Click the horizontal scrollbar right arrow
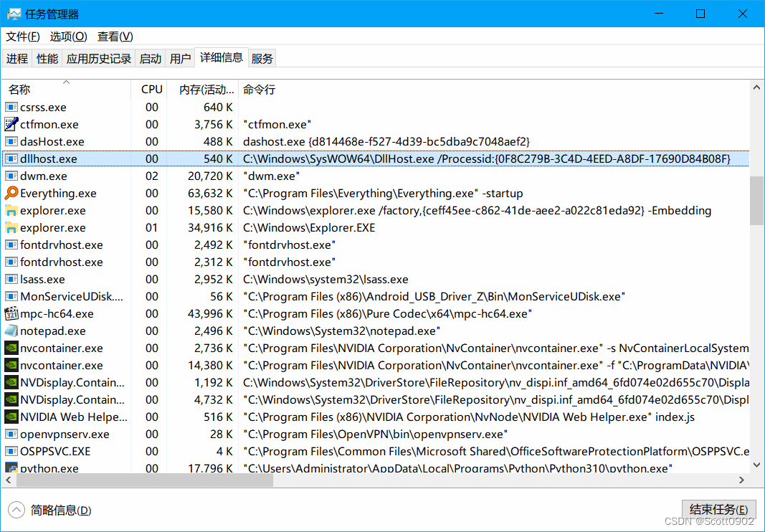The width and height of the screenshot is (765, 532). pos(741,480)
